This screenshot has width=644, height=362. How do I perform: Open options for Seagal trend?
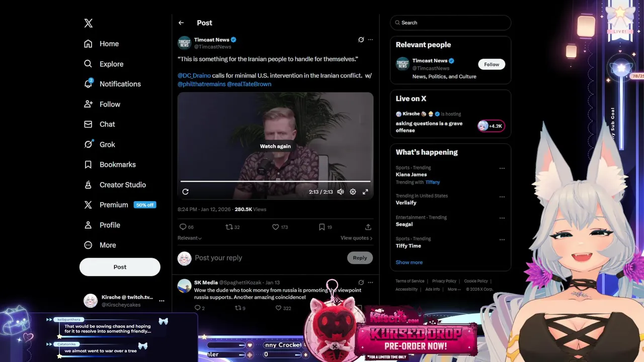pos(502,218)
